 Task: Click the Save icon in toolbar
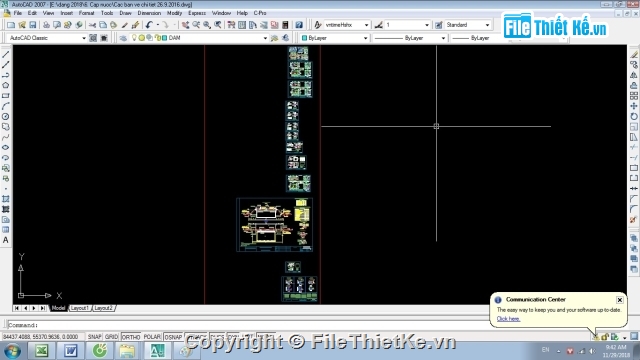point(33,25)
